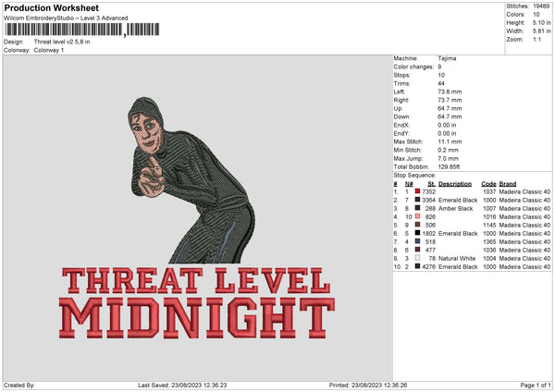
Task: Select the stitches total 19489
Action: pyautogui.click(x=541, y=6)
